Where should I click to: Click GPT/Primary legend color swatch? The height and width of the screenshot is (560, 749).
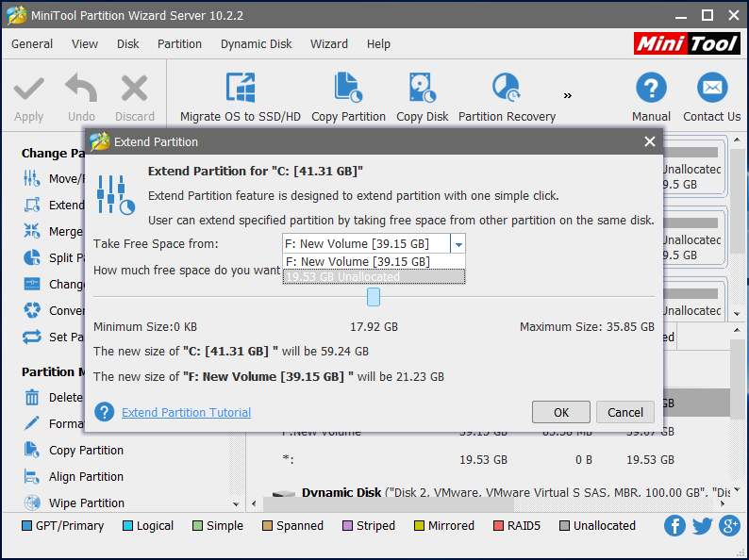point(26,526)
